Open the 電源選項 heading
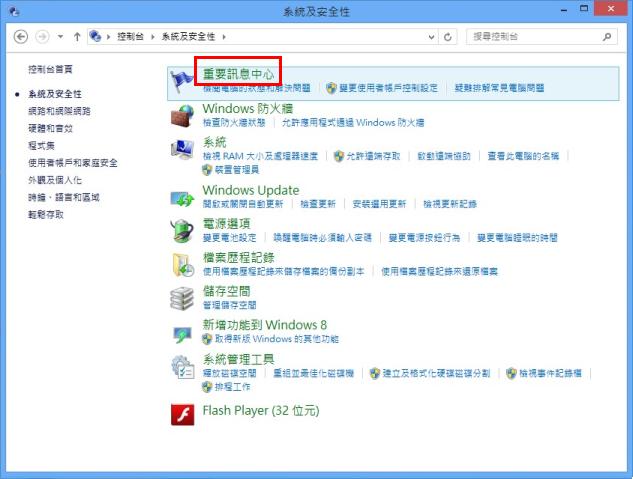 [226, 224]
